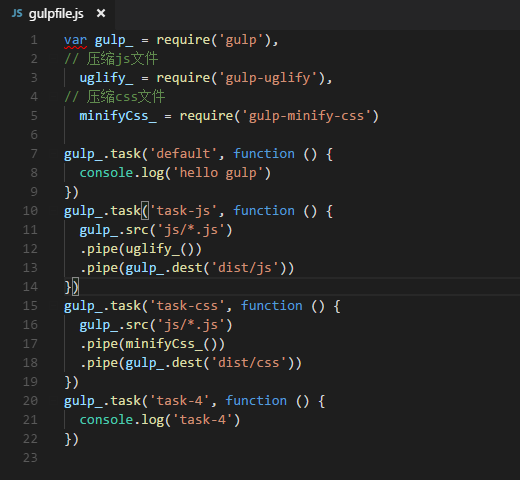The height and width of the screenshot is (480, 520).
Task: Click line number 23 in the gutter
Action: click(x=30, y=458)
